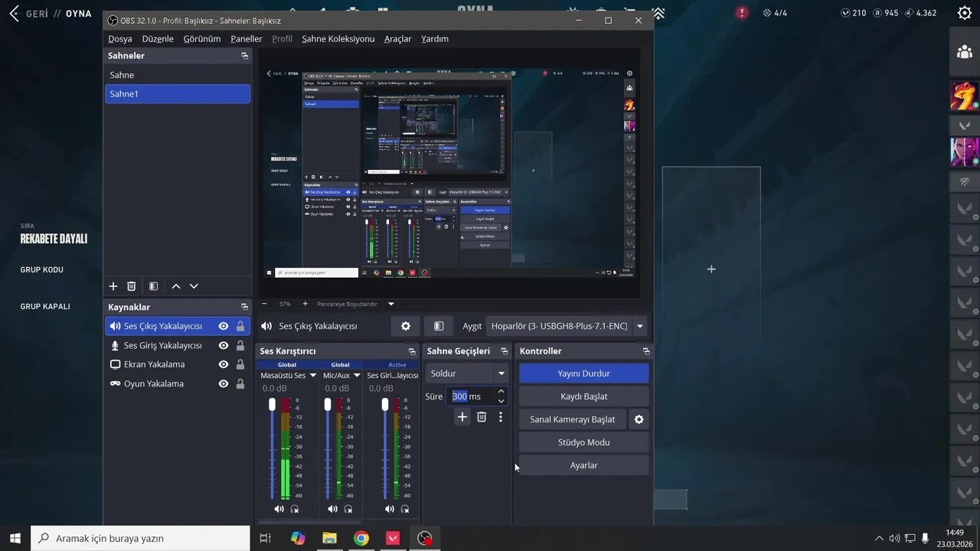This screenshot has width=980, height=551.
Task: Undock the Kontroller panel icon
Action: pos(646,351)
